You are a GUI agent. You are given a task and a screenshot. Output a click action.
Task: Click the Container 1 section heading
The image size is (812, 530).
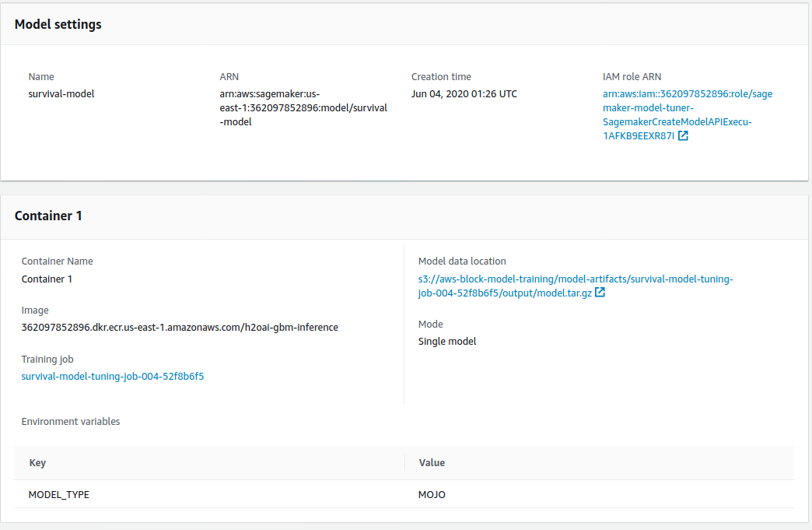[x=48, y=216]
